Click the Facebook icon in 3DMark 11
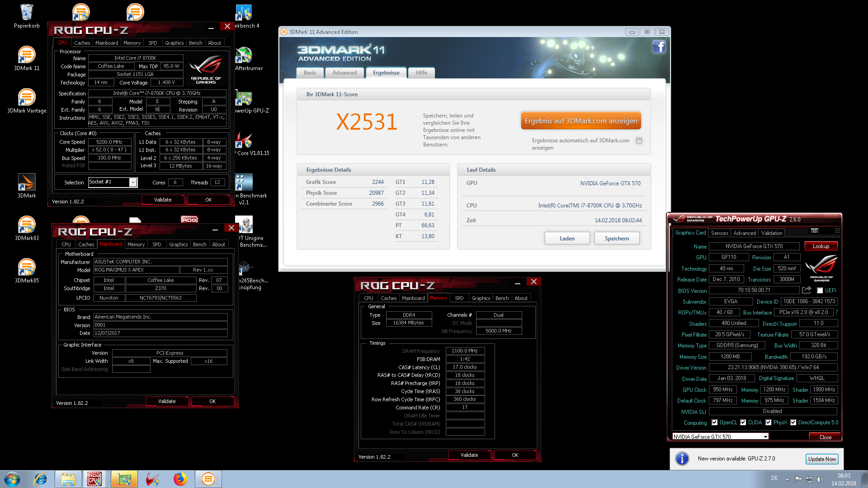 tap(659, 47)
